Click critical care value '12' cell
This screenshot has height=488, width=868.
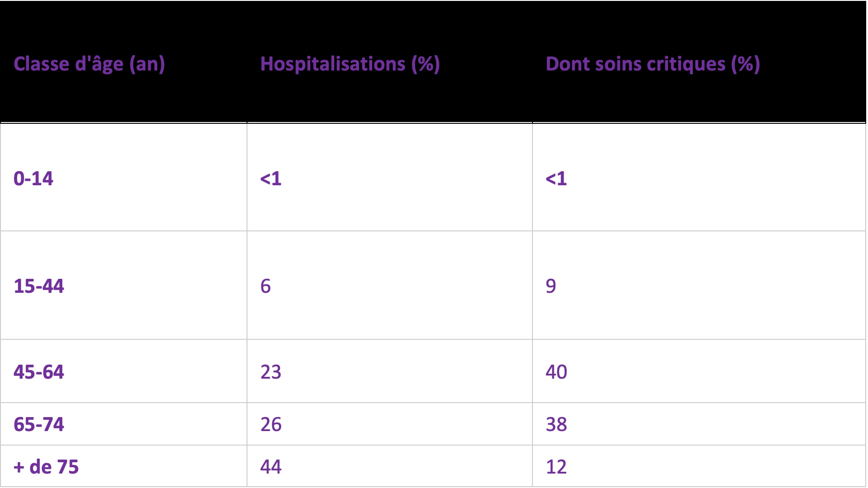[699, 466]
